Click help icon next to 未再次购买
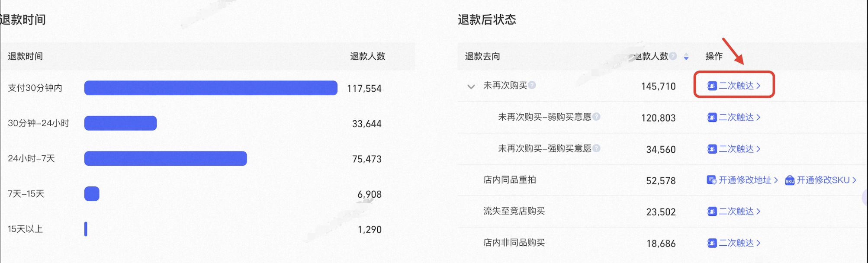The width and height of the screenshot is (868, 263). [532, 85]
